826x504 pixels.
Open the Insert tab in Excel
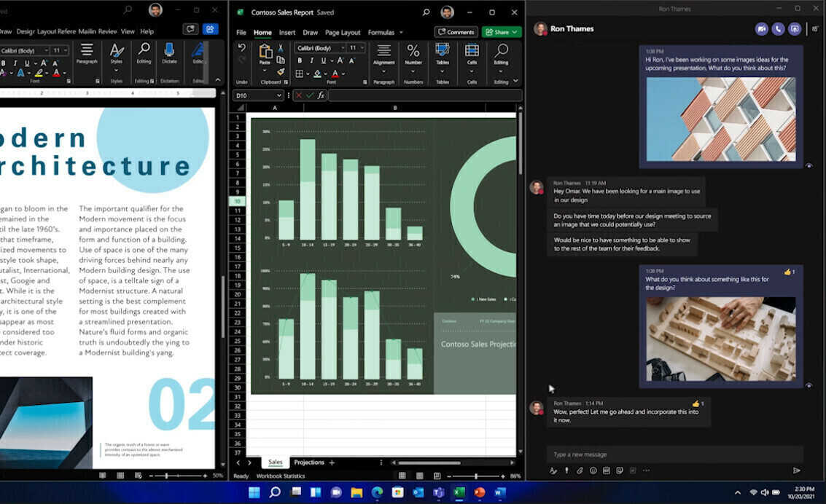click(x=287, y=33)
